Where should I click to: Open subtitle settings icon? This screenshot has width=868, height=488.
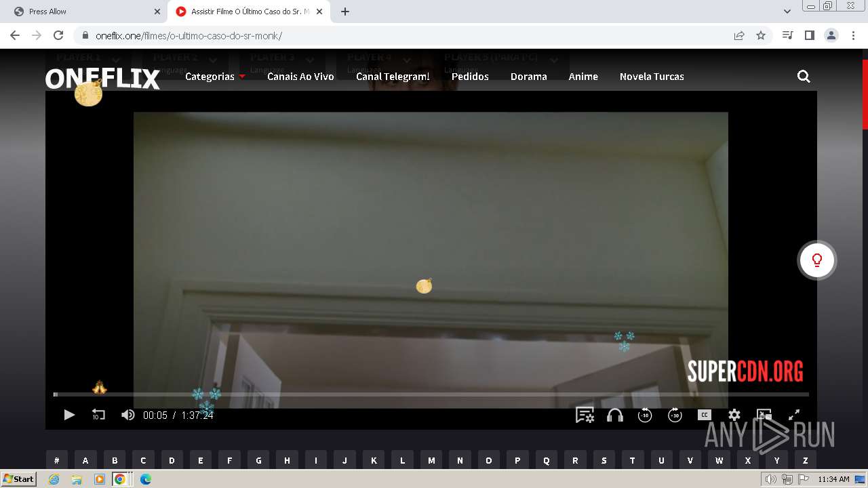coord(585,415)
